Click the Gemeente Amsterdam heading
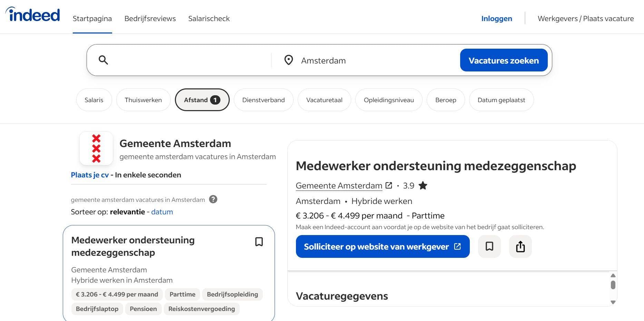Viewport: 644px width, 321px height. pos(175,143)
